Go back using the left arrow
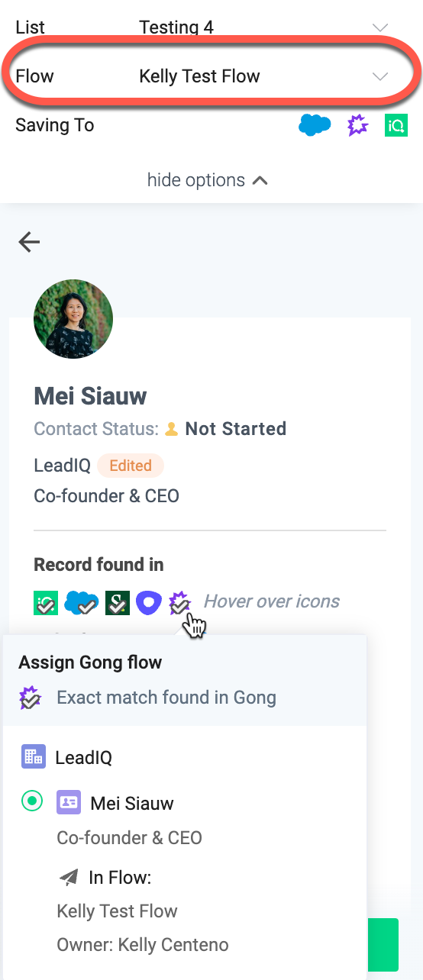423x980 pixels. pyautogui.click(x=29, y=242)
